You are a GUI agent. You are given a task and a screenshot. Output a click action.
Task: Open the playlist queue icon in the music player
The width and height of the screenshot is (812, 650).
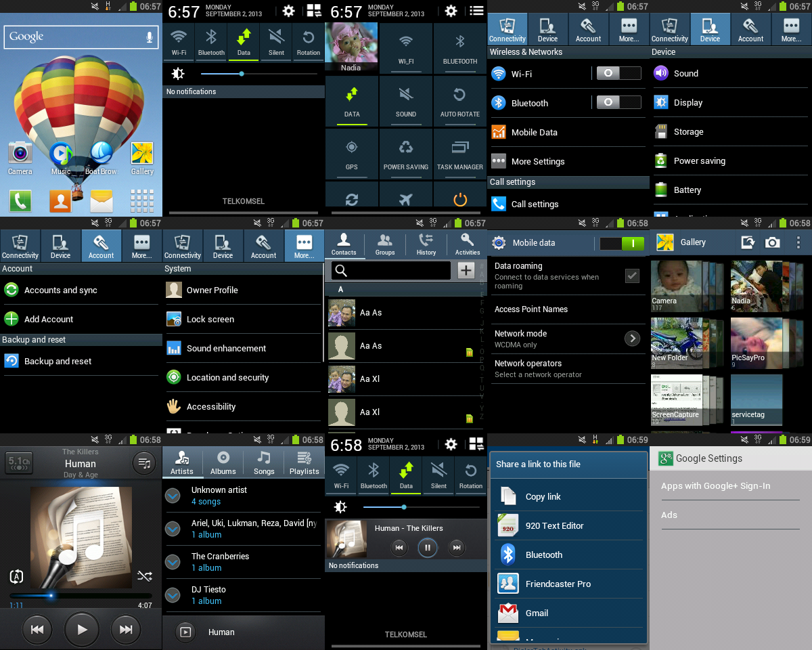[x=144, y=463]
